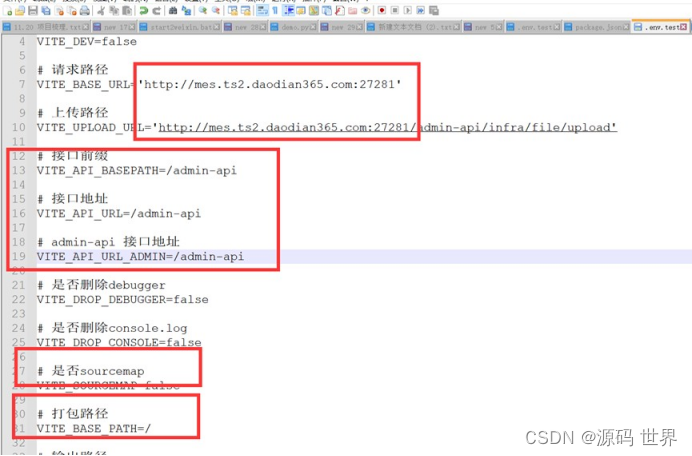Click the '# 请求路径' comment line
The image size is (692, 456).
[x=73, y=70]
